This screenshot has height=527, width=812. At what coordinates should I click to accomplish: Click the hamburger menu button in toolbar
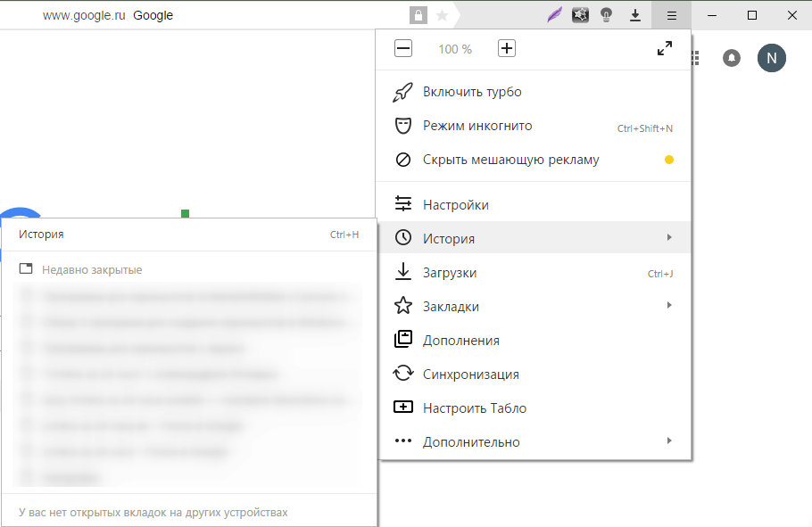pos(672,15)
